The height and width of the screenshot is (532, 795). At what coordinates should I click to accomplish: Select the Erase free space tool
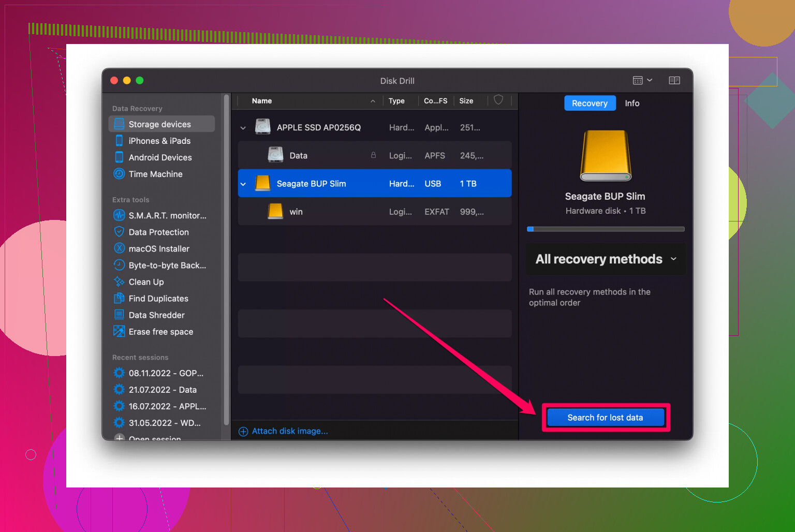120,331
